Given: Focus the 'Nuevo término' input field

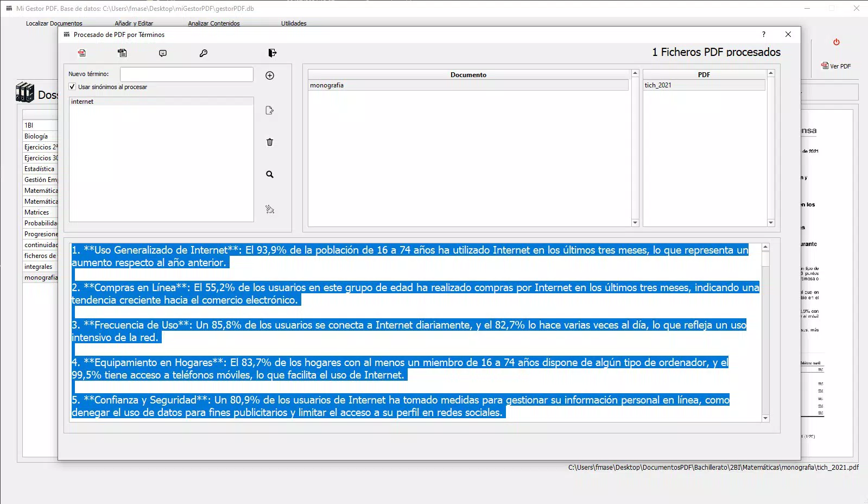Looking at the screenshot, I should 187,74.
